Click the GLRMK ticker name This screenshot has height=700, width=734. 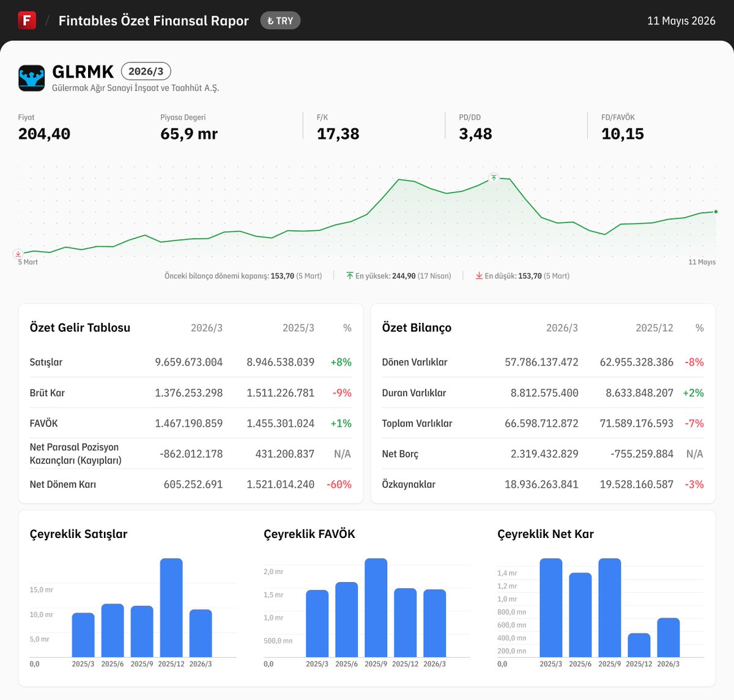(83, 72)
